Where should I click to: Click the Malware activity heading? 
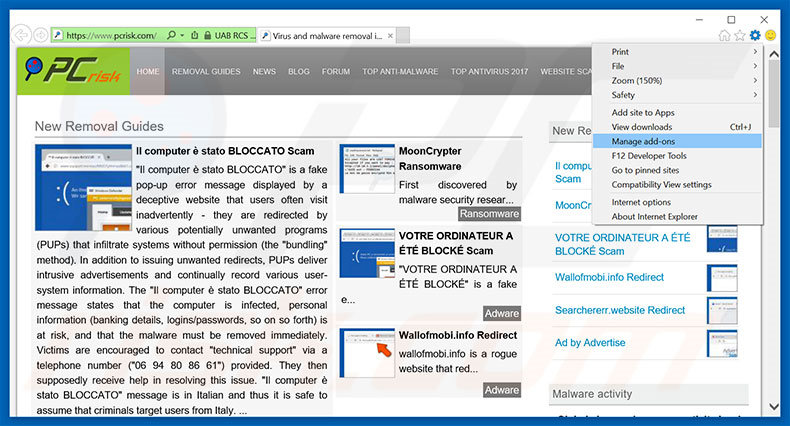[592, 394]
